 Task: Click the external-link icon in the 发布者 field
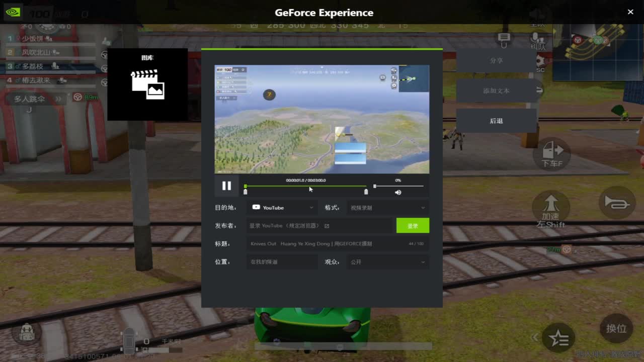click(327, 226)
